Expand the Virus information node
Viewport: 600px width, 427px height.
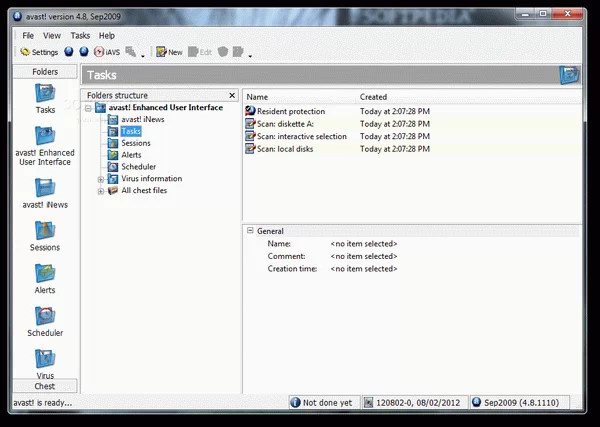click(101, 179)
